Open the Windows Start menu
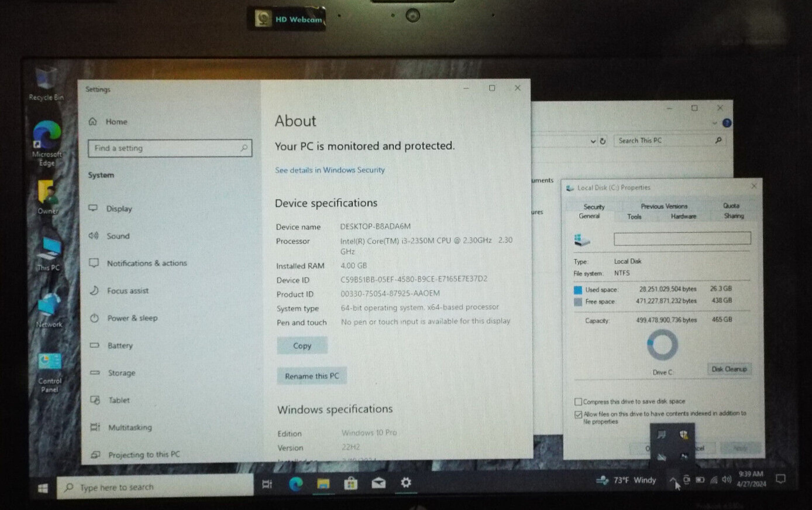The width and height of the screenshot is (812, 510). pos(43,488)
